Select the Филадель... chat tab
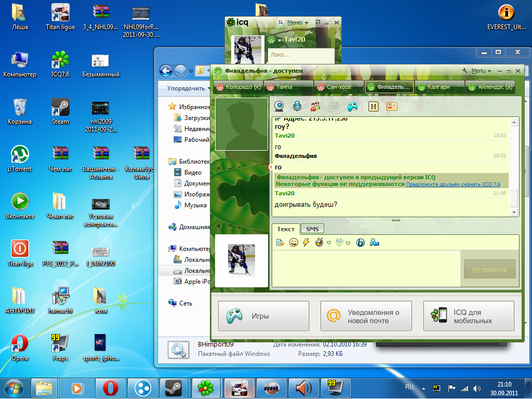The height and width of the screenshot is (399, 532). [x=389, y=87]
